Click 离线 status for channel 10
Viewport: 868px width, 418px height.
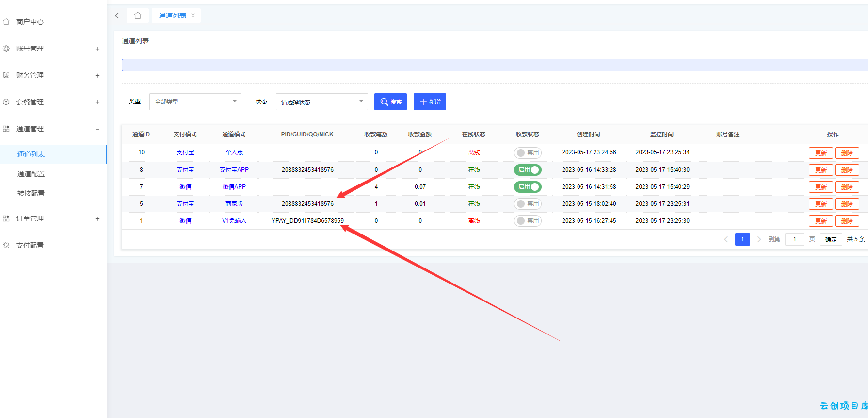pyautogui.click(x=474, y=152)
